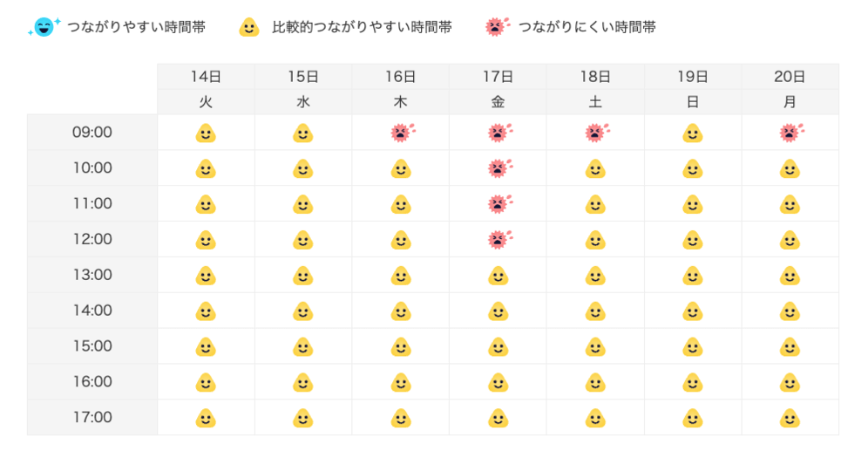Click the red face for Friday 17日 at 12:00
The image size is (868, 458).
pos(498,240)
